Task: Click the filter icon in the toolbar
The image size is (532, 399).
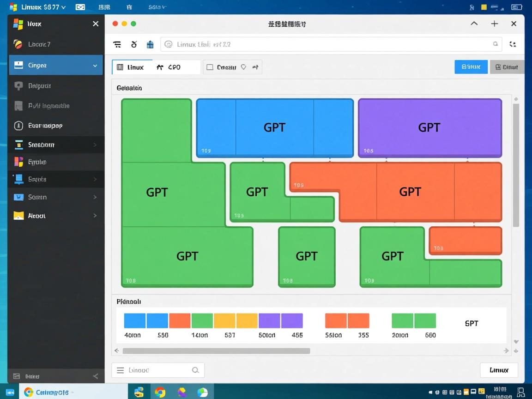Action: tap(117, 44)
